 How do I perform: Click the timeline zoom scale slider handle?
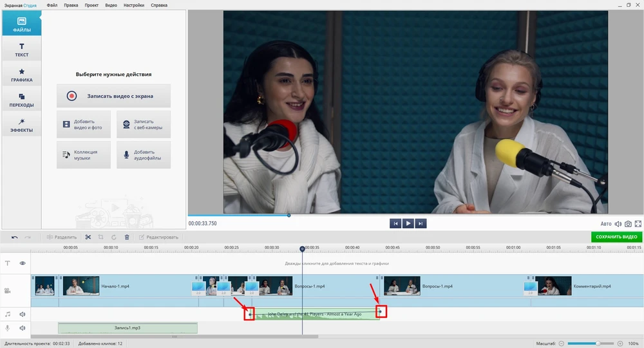[x=599, y=343]
